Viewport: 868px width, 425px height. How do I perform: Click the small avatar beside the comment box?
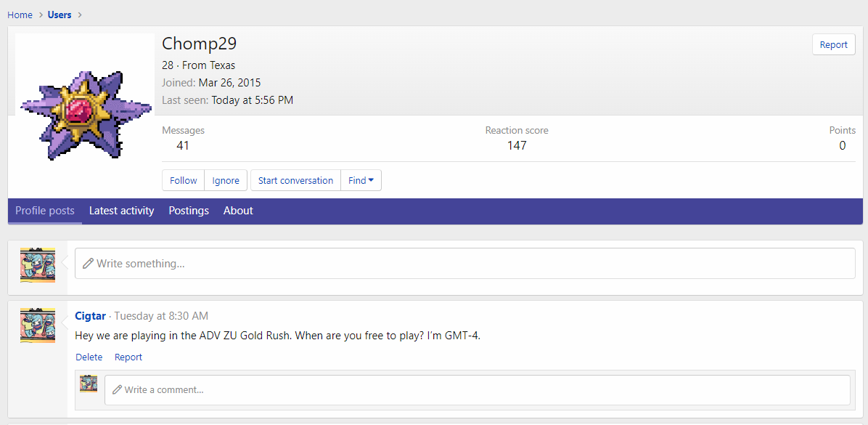(x=89, y=384)
